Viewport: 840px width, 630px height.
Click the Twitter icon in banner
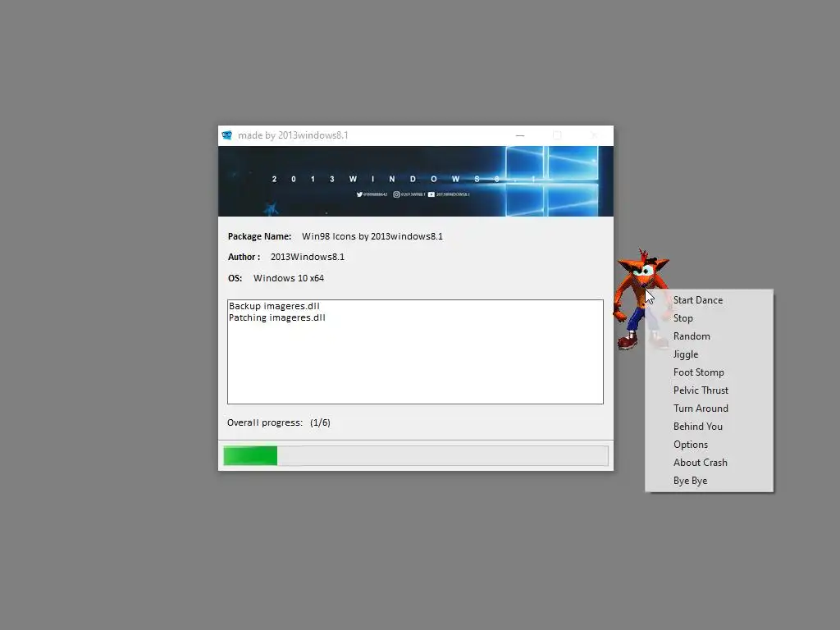coord(359,194)
